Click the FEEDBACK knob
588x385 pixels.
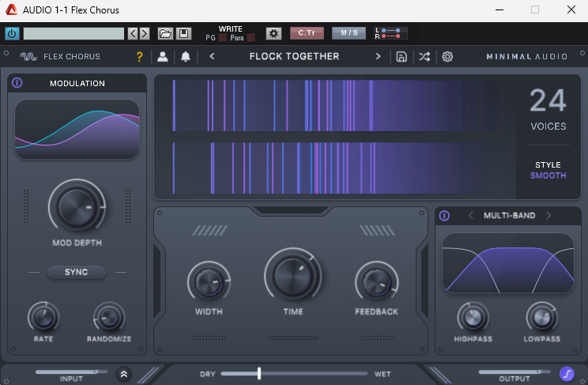[x=376, y=283]
